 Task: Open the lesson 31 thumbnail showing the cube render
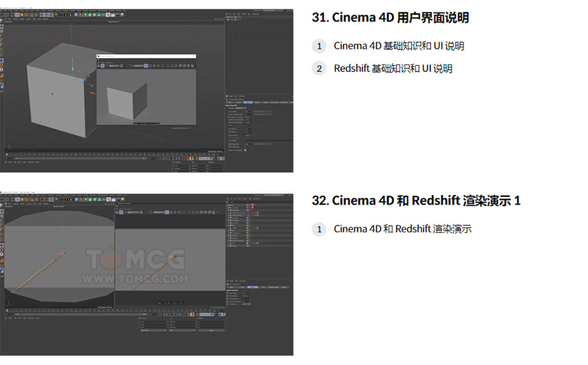click(x=147, y=90)
